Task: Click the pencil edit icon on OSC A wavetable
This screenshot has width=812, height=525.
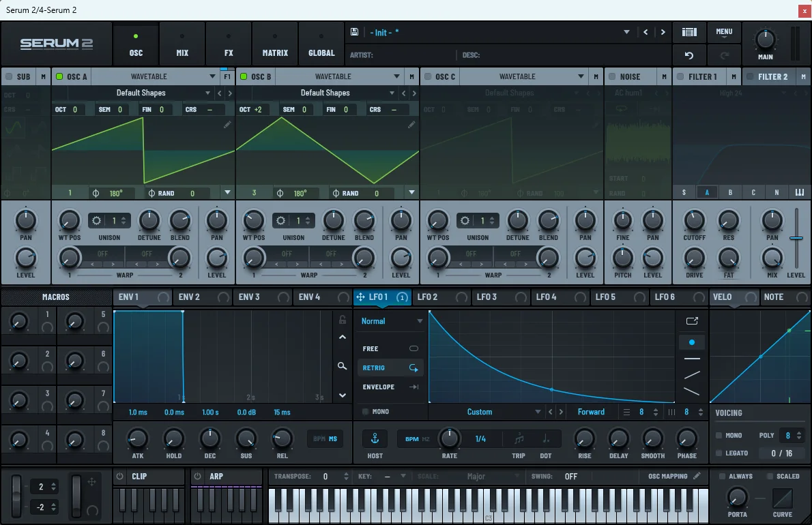Action: point(227,124)
